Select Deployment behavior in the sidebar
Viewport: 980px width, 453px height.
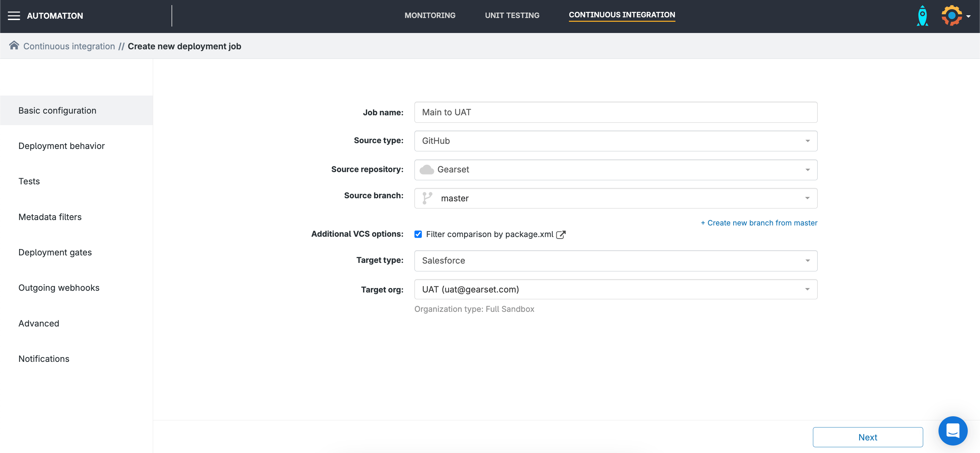[61, 146]
